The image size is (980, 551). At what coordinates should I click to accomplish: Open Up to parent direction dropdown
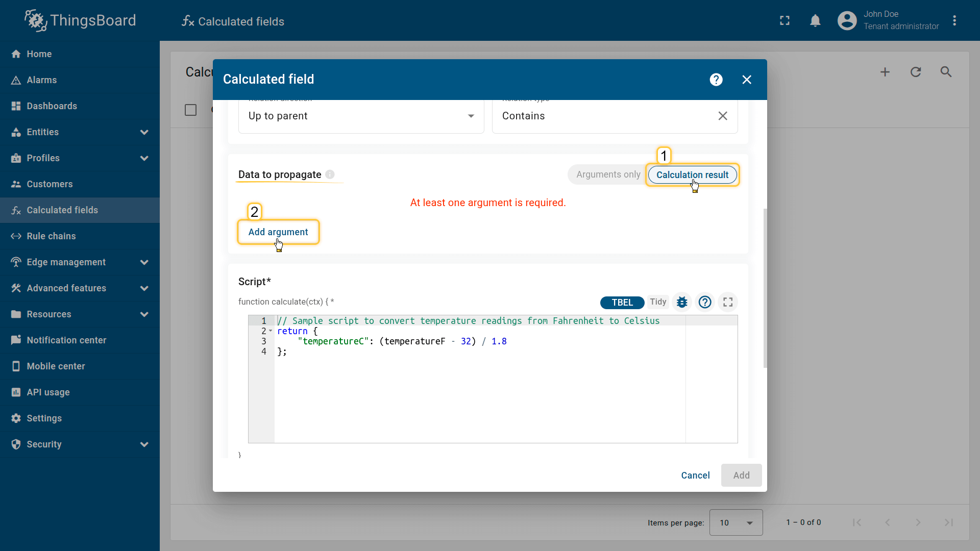click(x=361, y=116)
